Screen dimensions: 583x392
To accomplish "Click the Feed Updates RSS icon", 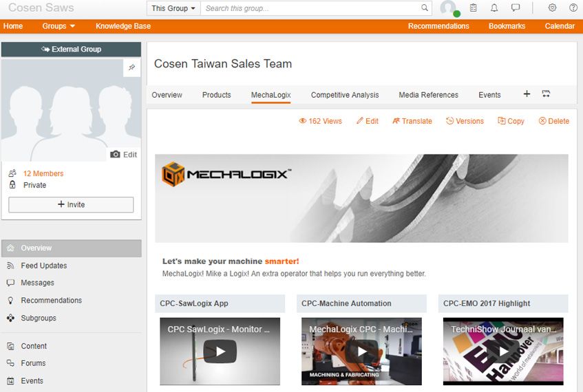I will [x=10, y=265].
